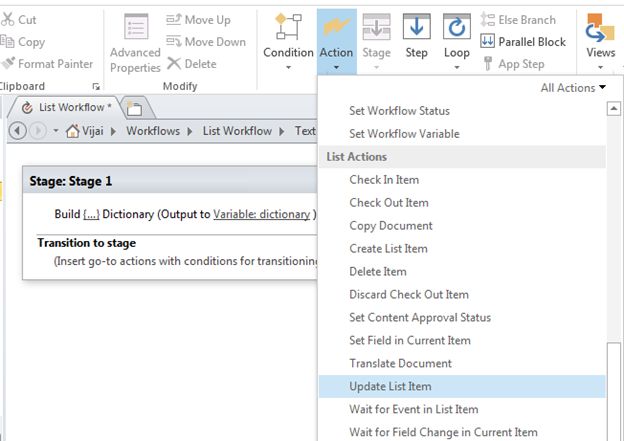Screen dimensions: 624x441
Task: Click the Vijai home icon
Action: (72, 131)
